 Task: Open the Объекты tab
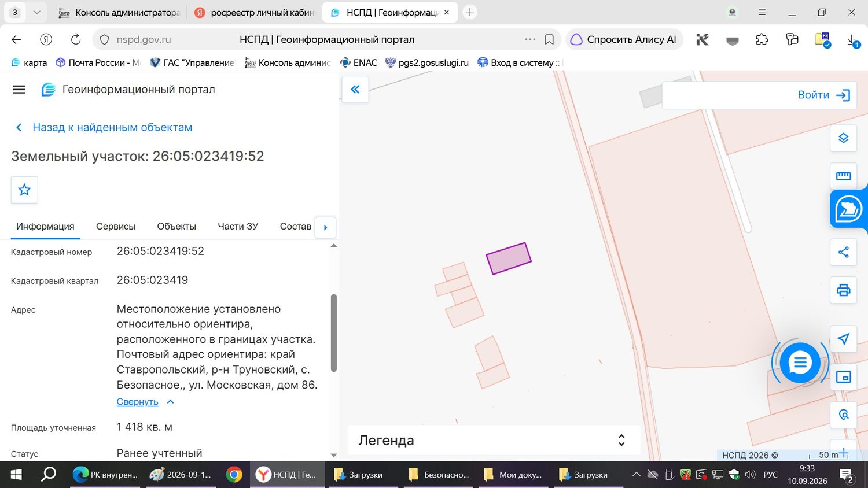click(x=176, y=226)
